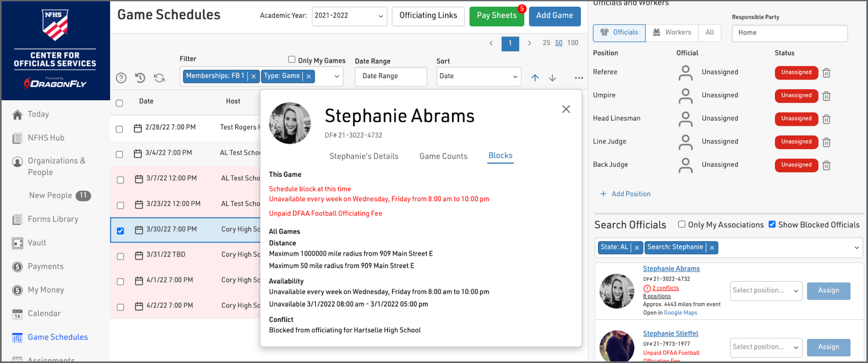Image resolution: width=868 pixels, height=363 pixels.
Task: Select the Workers tab
Action: 672,33
